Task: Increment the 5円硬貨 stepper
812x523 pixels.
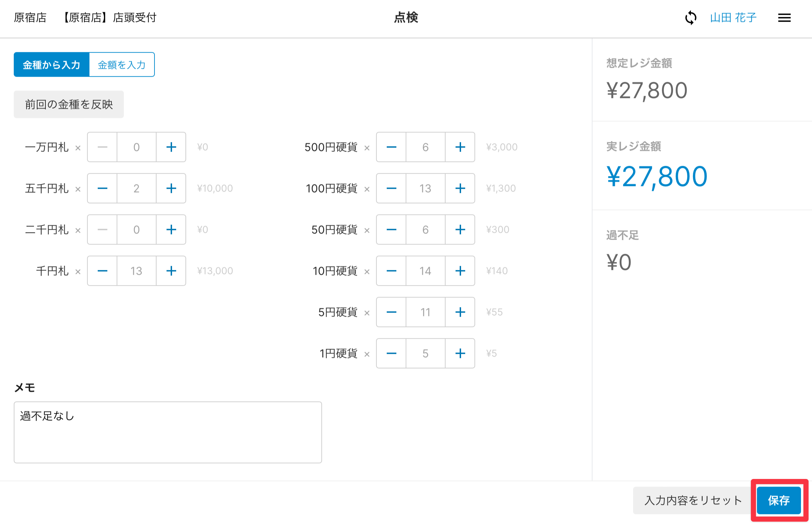Action: 460,312
